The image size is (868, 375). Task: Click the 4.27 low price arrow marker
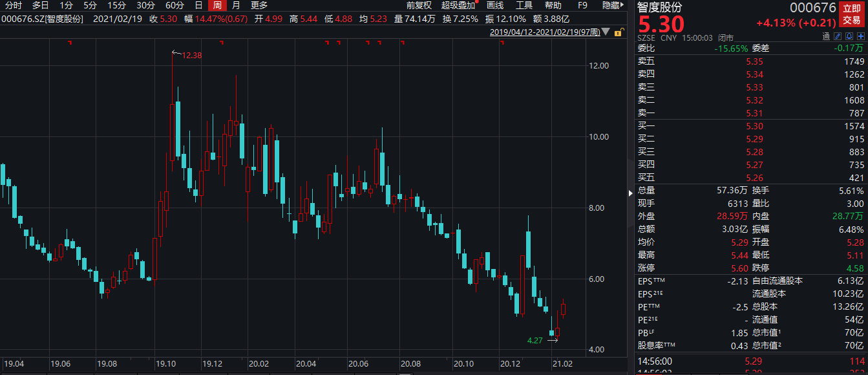coord(552,339)
